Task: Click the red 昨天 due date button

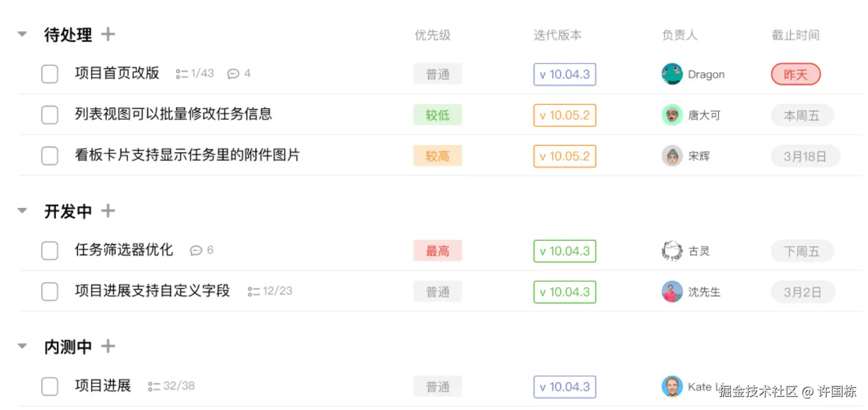Action: (x=795, y=74)
